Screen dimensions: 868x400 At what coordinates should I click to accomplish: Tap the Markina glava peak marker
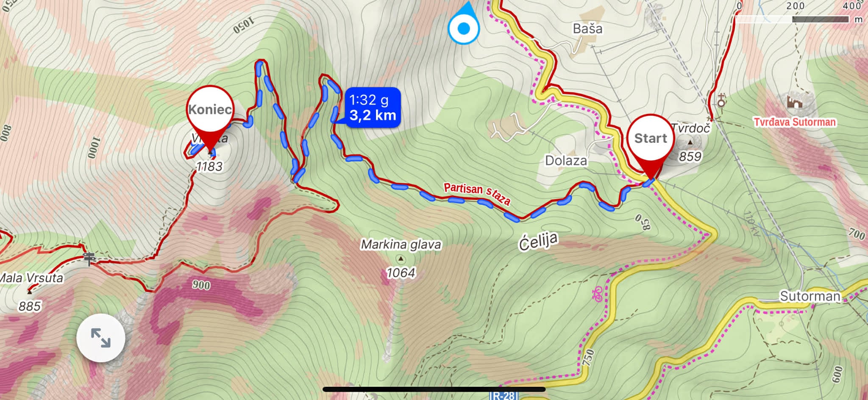401,258
